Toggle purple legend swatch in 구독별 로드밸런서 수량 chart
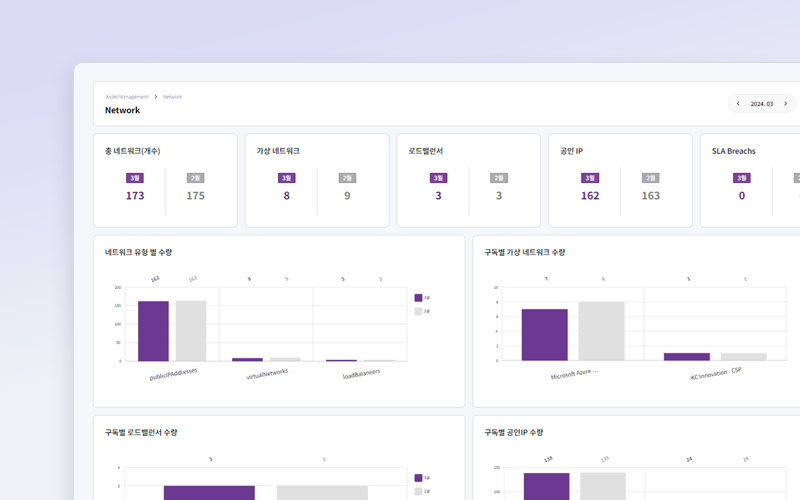Image resolution: width=800 pixels, height=500 pixels. tap(418, 478)
